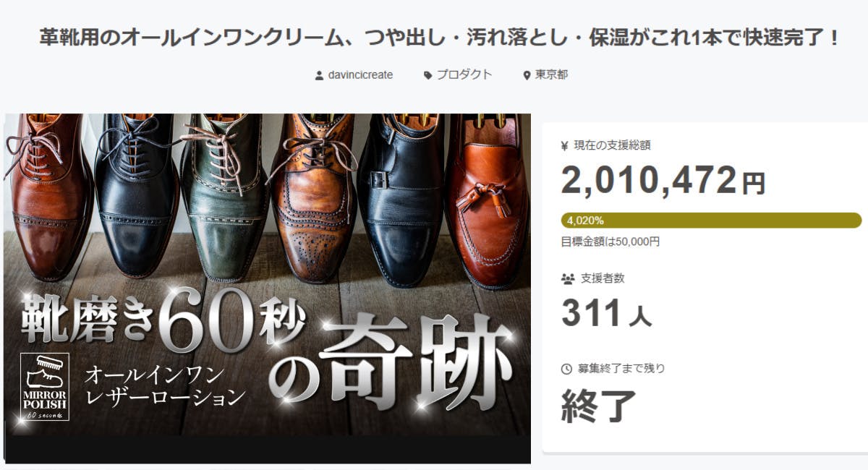
Task: Click the 2,010,472円 total amount
Action: click(x=663, y=180)
